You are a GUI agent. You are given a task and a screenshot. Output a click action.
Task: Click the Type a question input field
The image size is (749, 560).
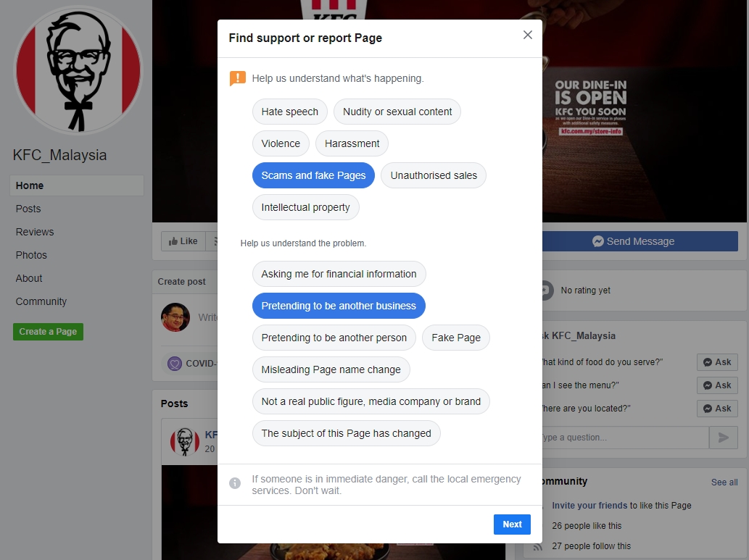pos(620,438)
